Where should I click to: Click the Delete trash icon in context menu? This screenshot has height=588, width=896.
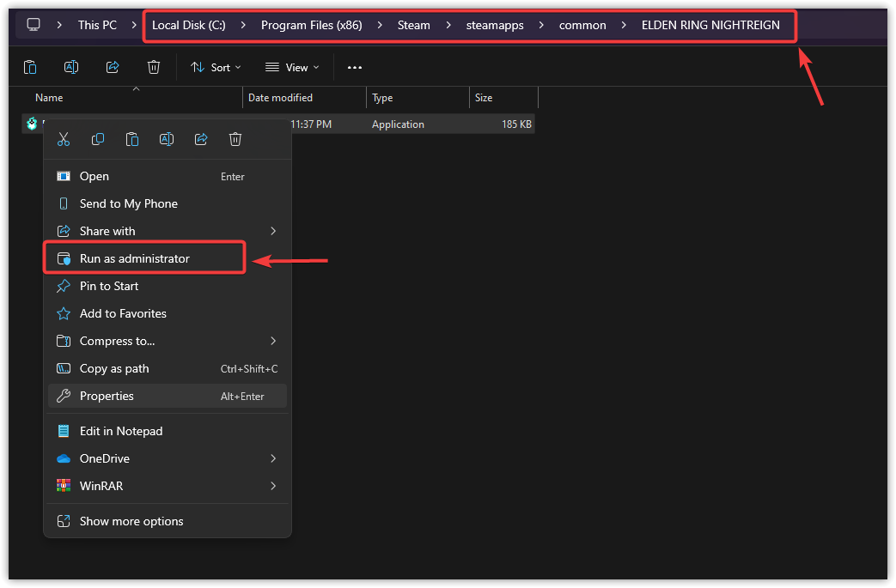click(x=235, y=139)
